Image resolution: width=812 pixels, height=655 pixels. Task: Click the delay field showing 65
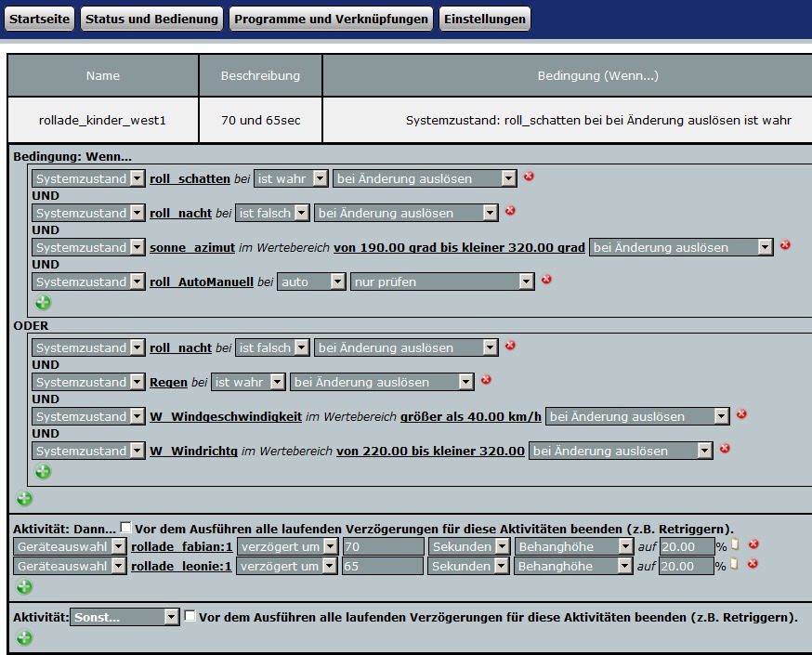[383, 566]
